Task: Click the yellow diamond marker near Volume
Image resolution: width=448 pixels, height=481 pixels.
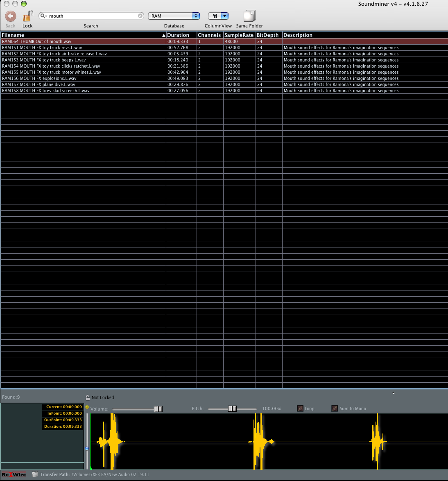Action: [87, 407]
